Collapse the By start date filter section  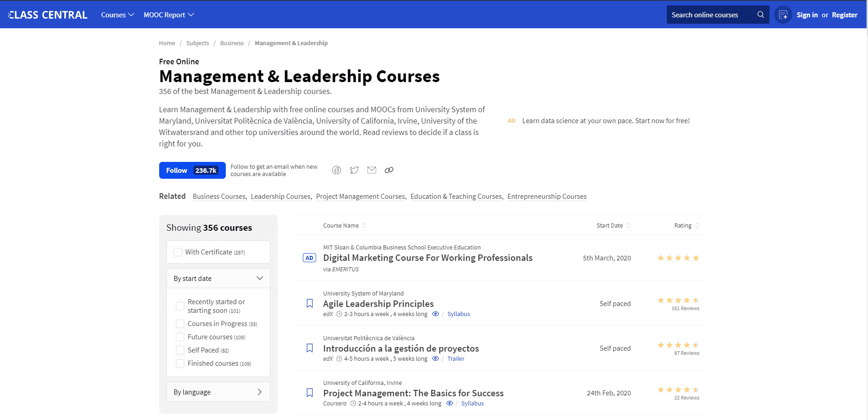[x=218, y=278]
